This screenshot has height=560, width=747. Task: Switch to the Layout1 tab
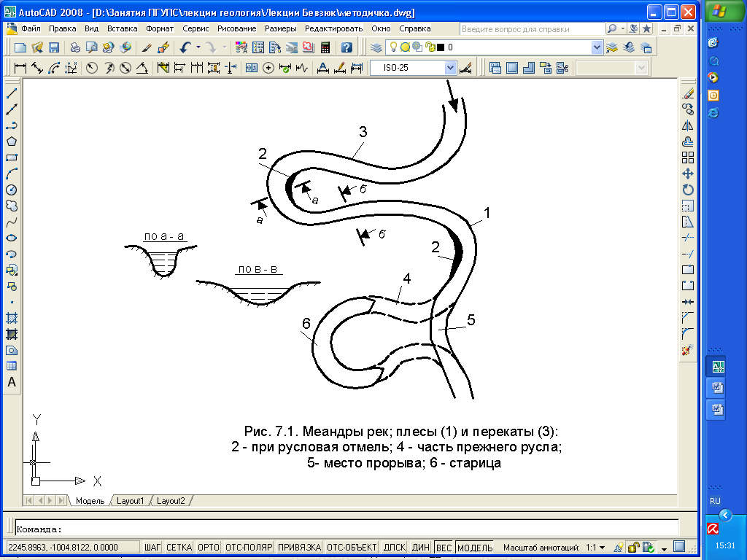130,501
